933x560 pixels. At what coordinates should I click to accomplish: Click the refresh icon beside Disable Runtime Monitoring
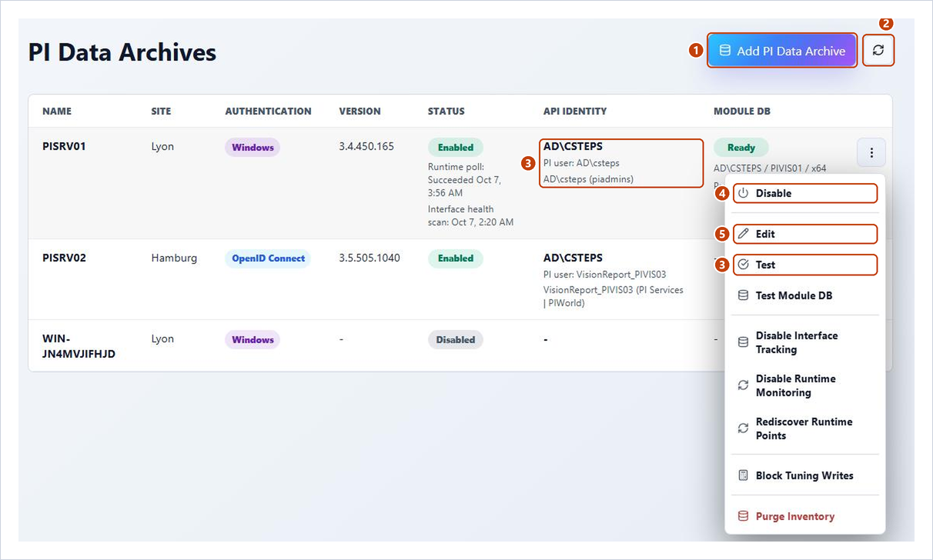[743, 385]
